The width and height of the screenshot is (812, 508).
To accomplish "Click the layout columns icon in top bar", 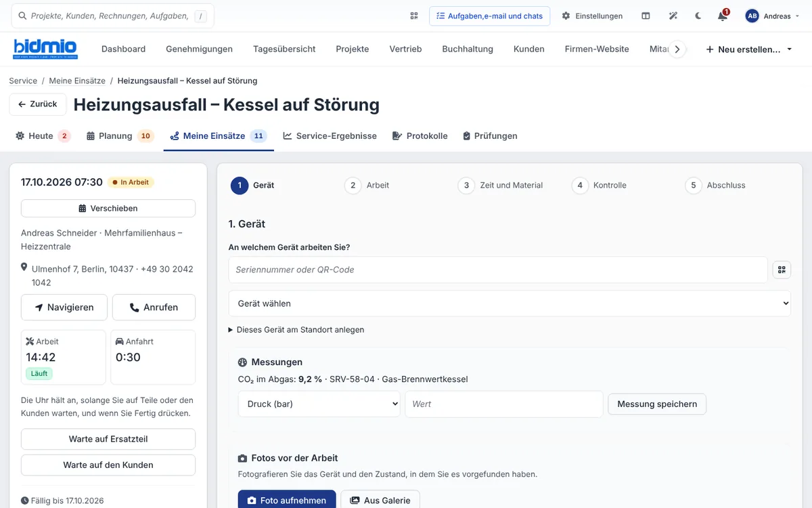I will pyautogui.click(x=646, y=16).
